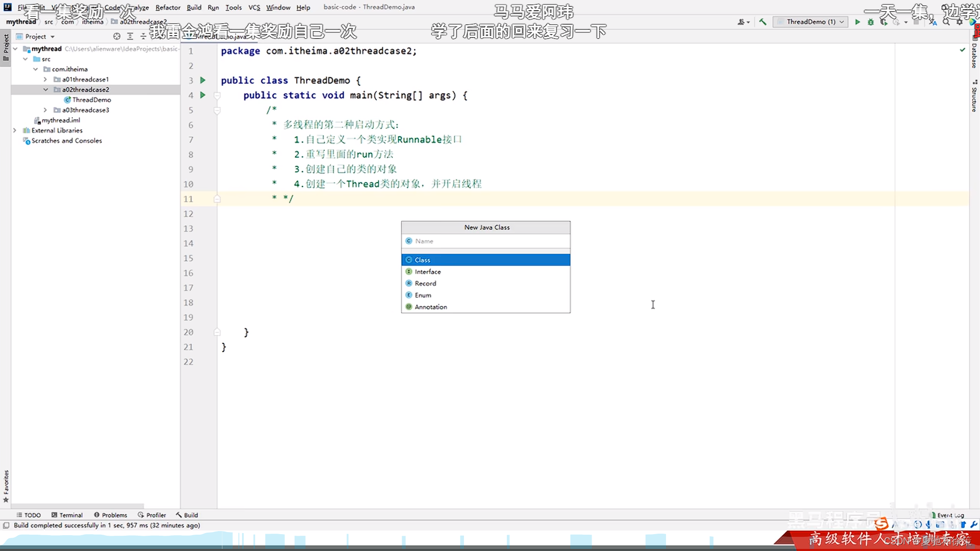This screenshot has width=980, height=551.
Task: Click the Search Everywhere magnifier icon
Action: tap(946, 22)
